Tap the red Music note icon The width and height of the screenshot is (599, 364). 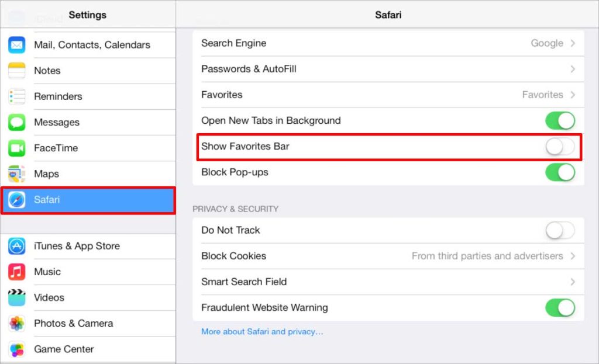point(17,272)
